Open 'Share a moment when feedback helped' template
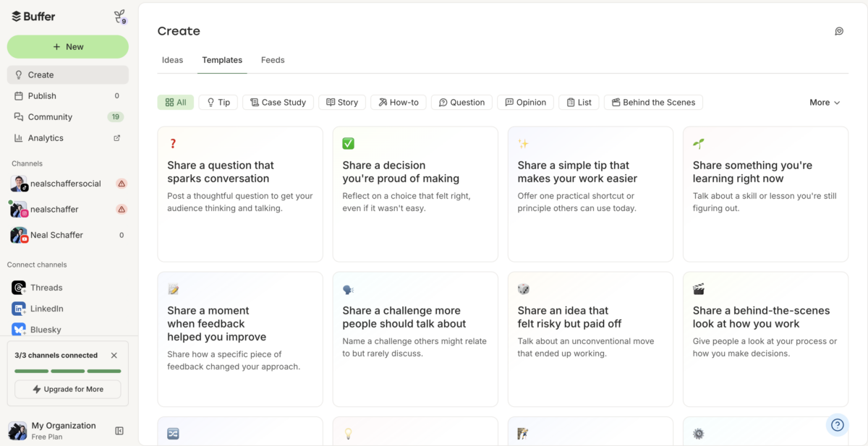 (x=240, y=340)
